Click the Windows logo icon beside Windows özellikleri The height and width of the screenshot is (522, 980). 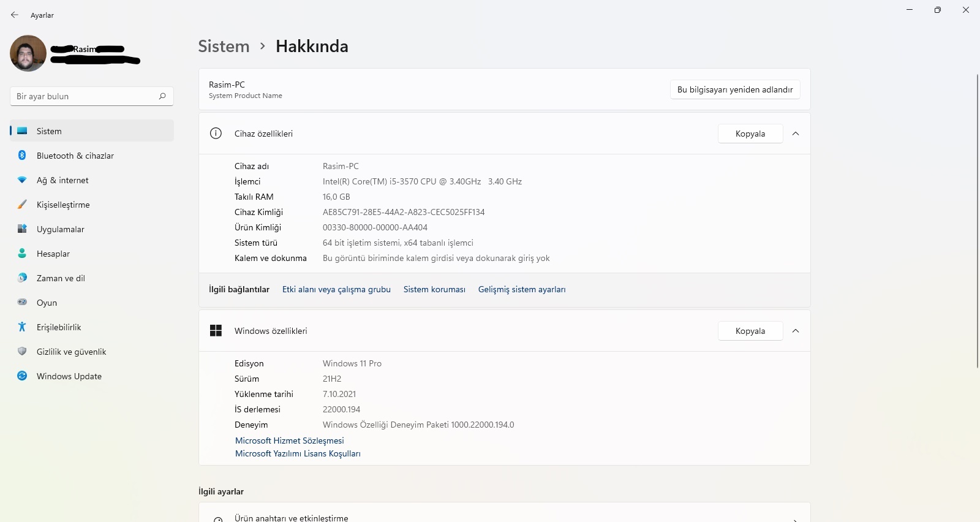[x=216, y=331]
